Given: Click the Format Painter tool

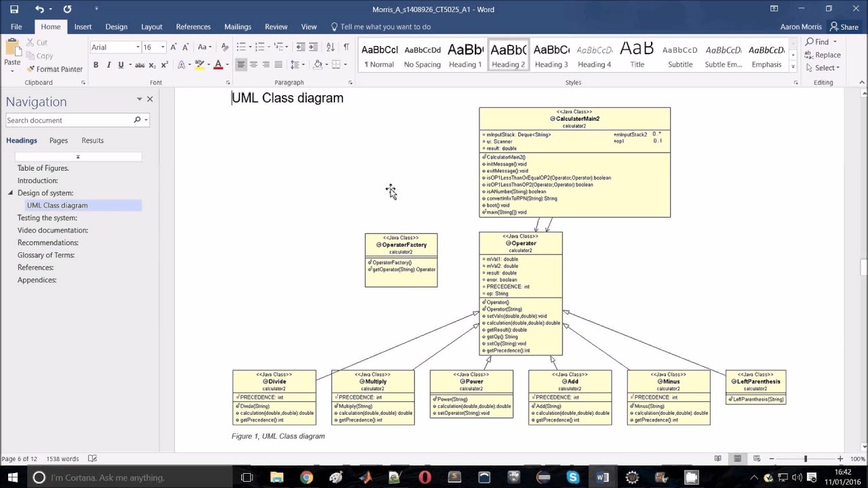Looking at the screenshot, I should 54,69.
